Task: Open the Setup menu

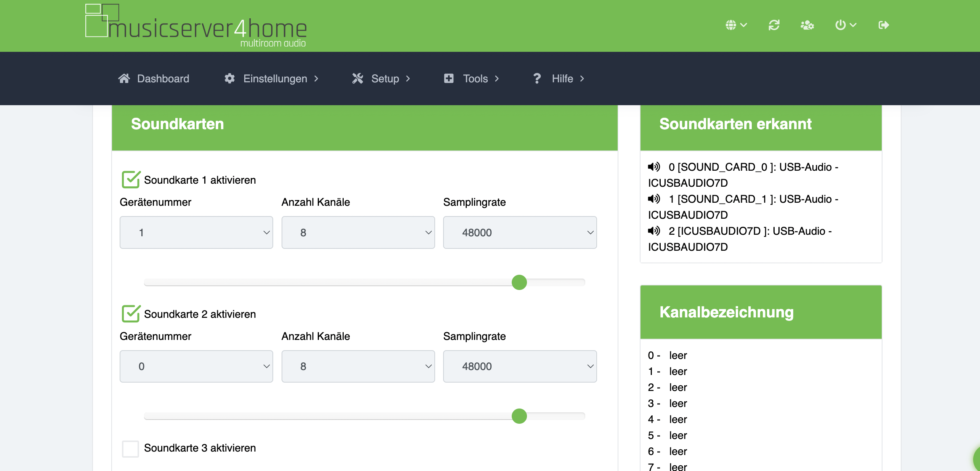Action: [x=385, y=78]
